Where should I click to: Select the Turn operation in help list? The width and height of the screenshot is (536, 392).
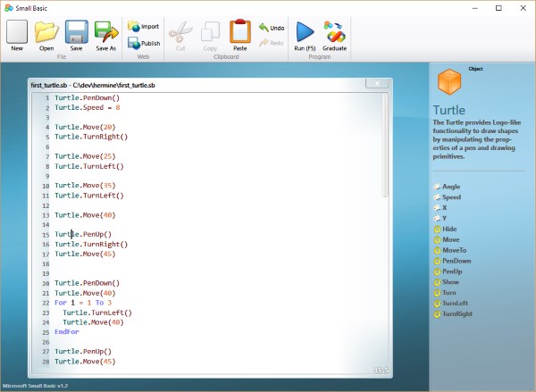click(x=445, y=293)
